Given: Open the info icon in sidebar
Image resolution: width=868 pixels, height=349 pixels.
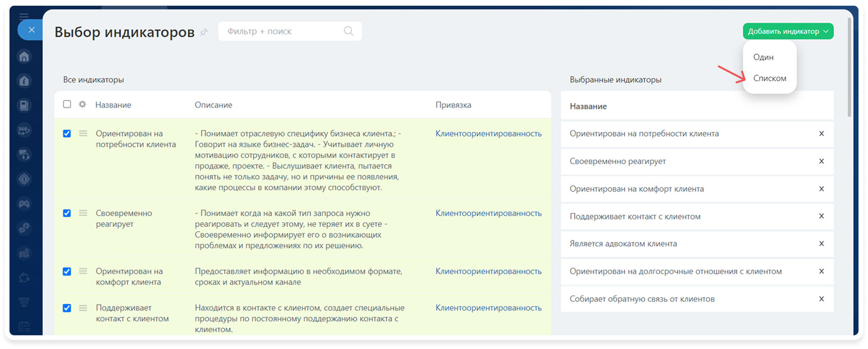Looking at the screenshot, I should [24, 81].
